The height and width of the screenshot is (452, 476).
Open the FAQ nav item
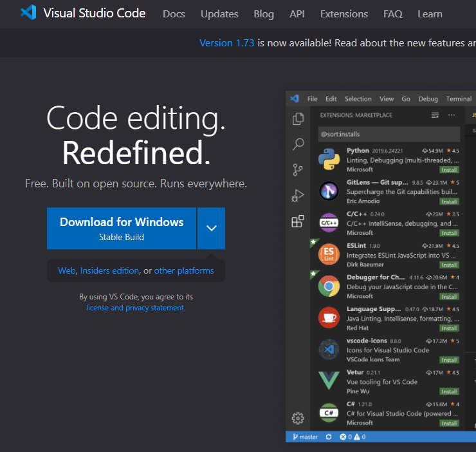(x=393, y=14)
